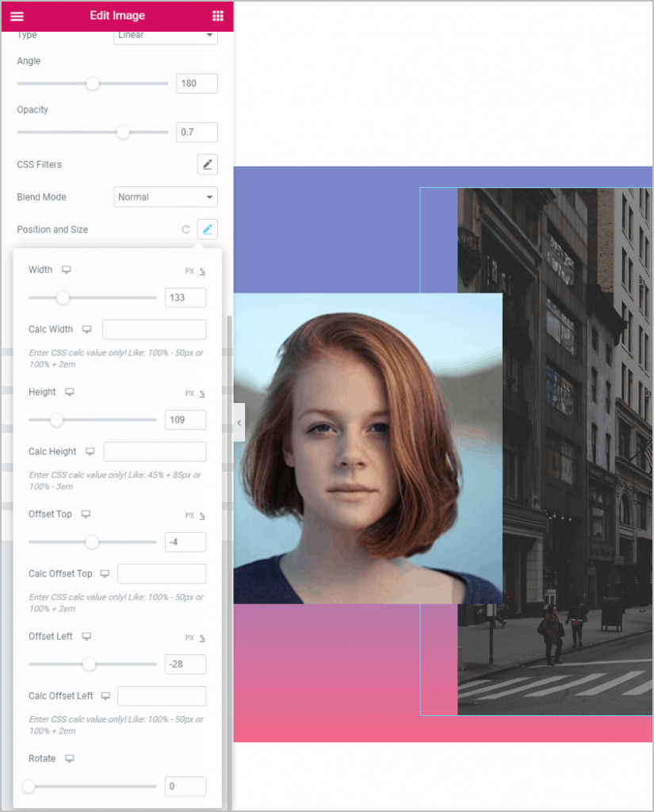Image resolution: width=654 pixels, height=812 pixels.
Task: Collapse the editor side panel
Action: 239,423
